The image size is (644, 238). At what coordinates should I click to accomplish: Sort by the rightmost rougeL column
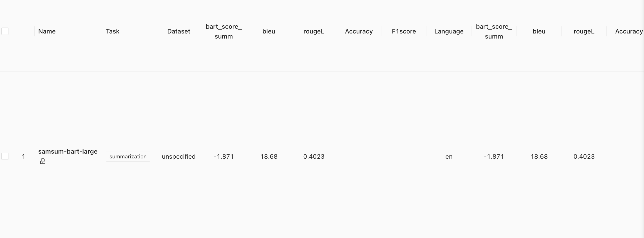(x=584, y=31)
